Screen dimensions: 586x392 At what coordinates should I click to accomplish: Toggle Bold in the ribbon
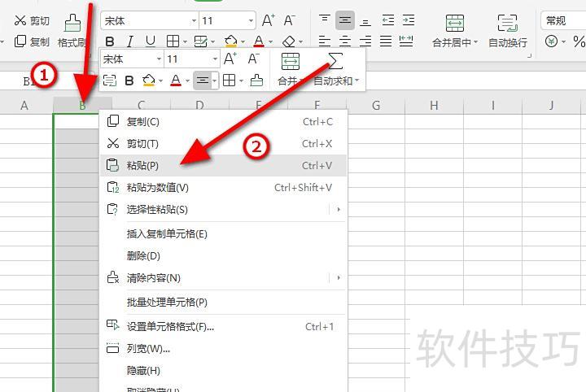pyautogui.click(x=110, y=41)
